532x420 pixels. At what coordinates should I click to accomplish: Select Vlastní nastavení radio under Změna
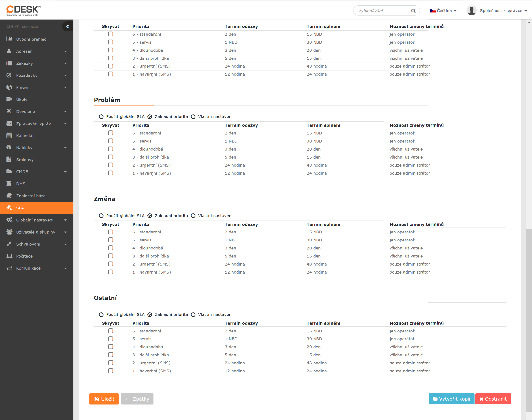point(193,216)
